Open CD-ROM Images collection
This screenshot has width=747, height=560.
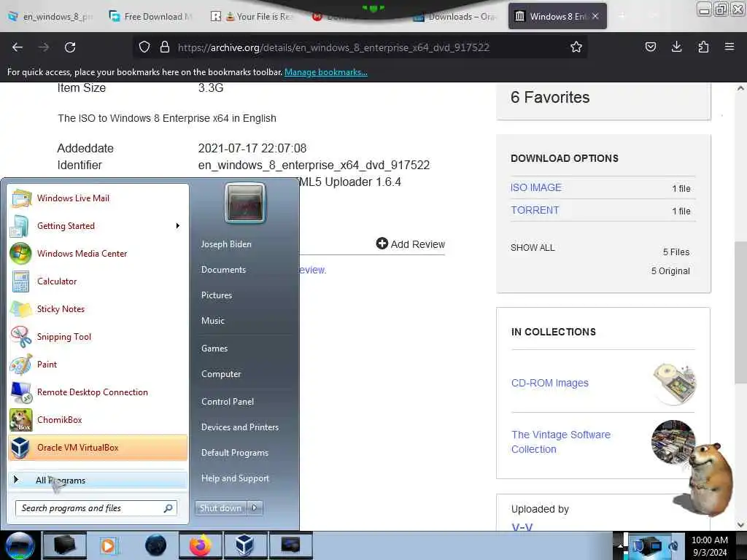(x=550, y=383)
